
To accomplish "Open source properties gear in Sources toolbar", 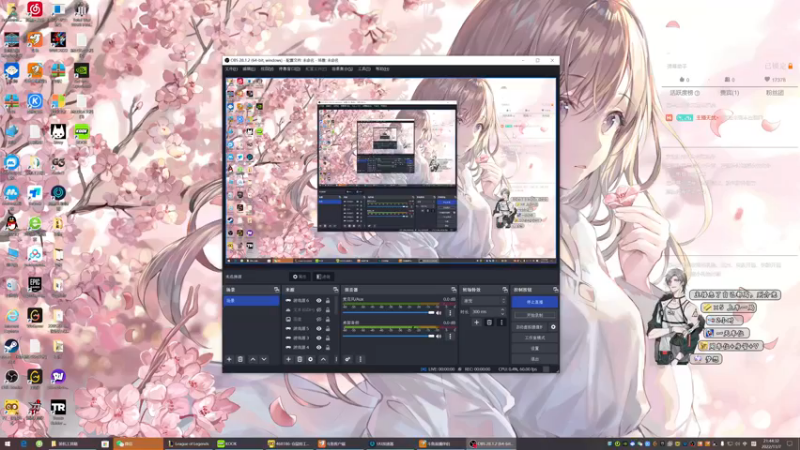I will pyautogui.click(x=311, y=359).
